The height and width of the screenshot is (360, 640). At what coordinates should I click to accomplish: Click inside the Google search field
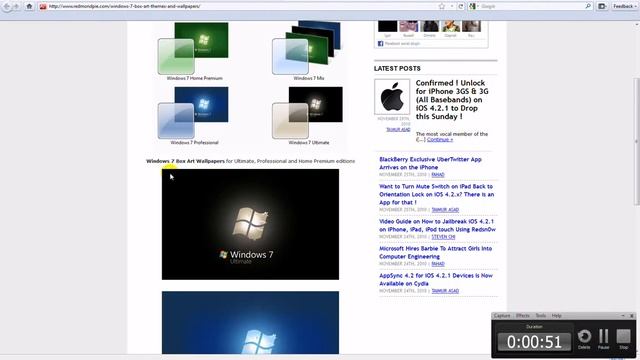coord(532,6)
